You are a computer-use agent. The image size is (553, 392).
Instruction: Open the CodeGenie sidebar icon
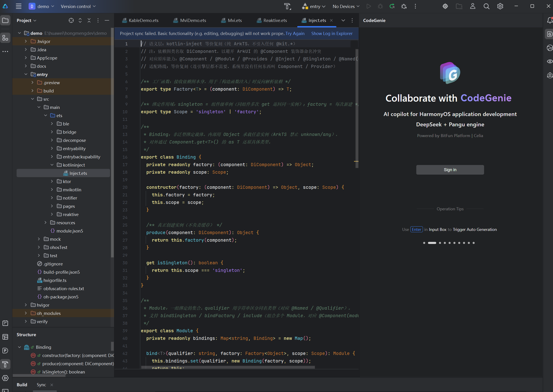pyautogui.click(x=550, y=34)
